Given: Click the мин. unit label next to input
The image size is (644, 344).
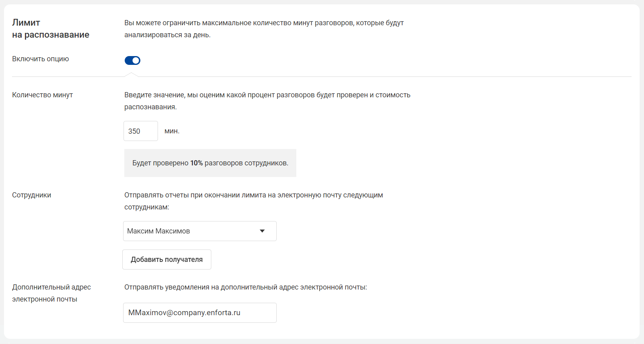Looking at the screenshot, I should click(172, 131).
